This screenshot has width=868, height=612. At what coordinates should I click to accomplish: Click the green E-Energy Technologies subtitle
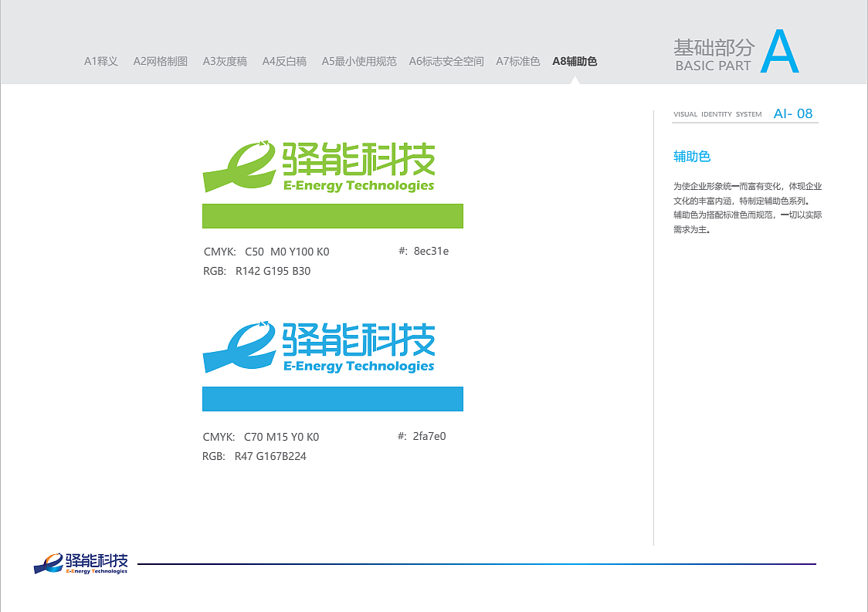click(x=359, y=186)
